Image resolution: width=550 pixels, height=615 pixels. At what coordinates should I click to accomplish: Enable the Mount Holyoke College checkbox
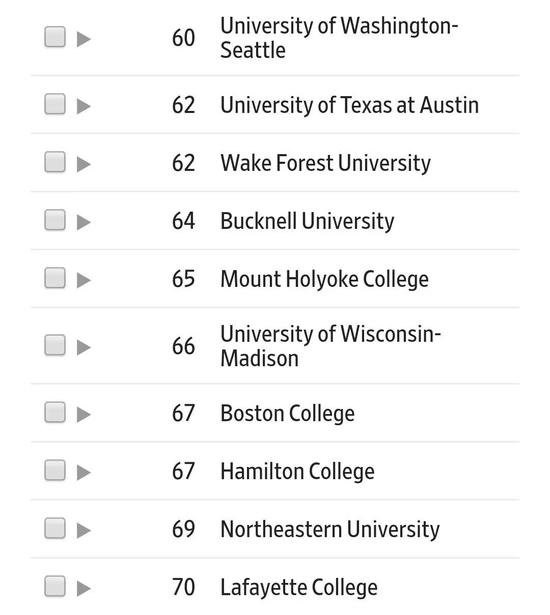pos(55,278)
